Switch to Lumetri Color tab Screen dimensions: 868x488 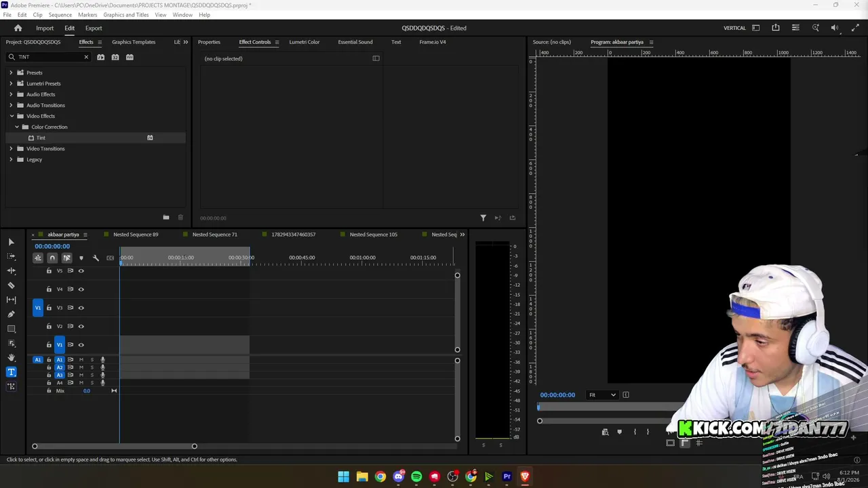tap(304, 42)
